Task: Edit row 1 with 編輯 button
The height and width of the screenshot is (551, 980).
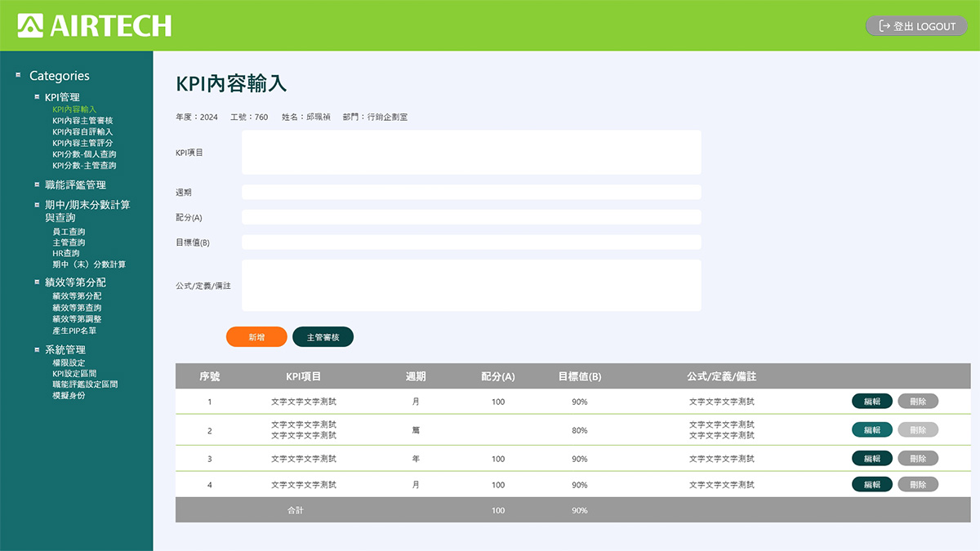Action: click(x=872, y=402)
